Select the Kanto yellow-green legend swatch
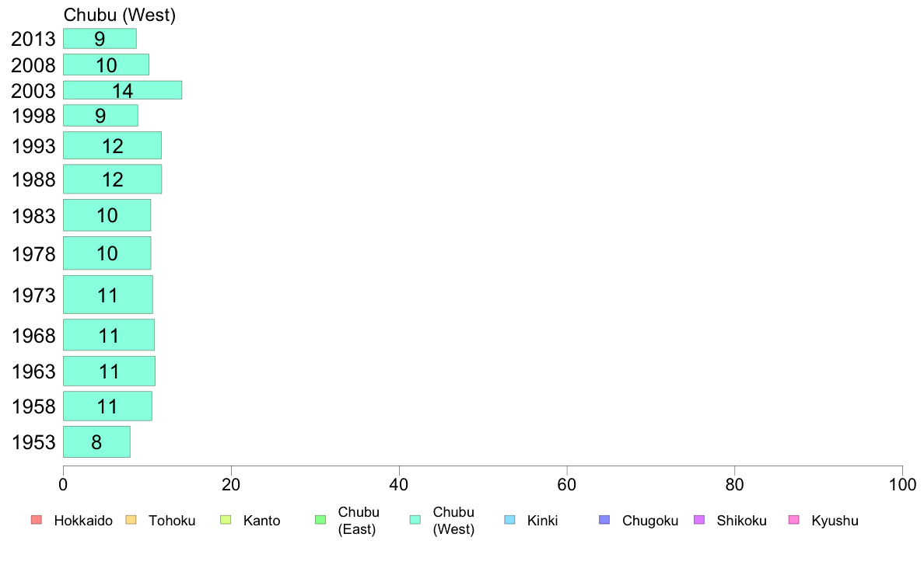This screenshot has width=924, height=572. point(226,520)
